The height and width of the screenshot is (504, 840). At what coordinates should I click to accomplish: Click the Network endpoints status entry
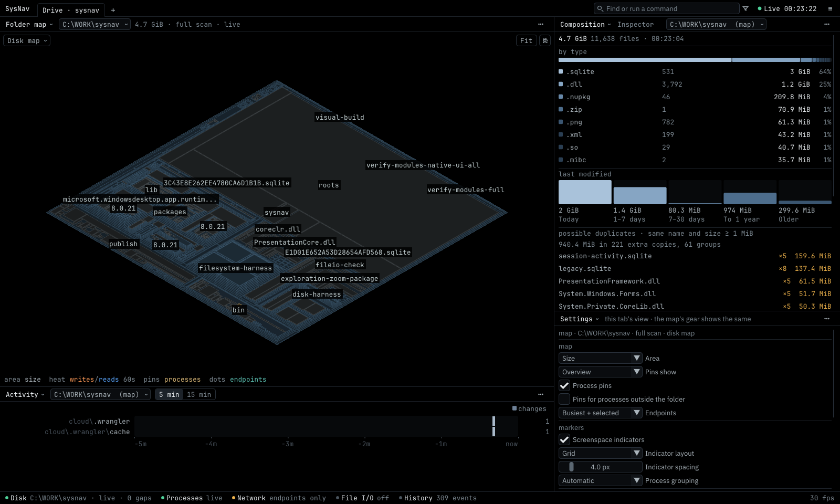[279, 498]
